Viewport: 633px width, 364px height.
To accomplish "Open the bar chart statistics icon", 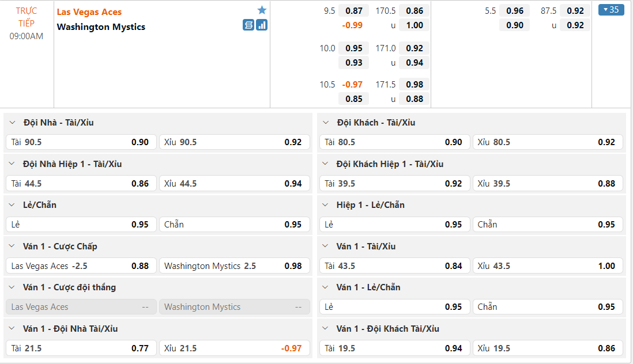I will pyautogui.click(x=262, y=25).
